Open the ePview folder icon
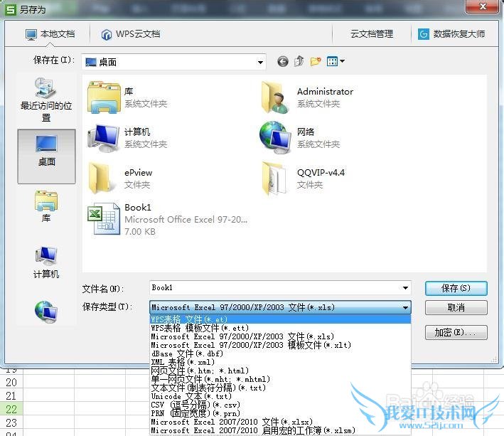504x436 pixels. point(100,178)
